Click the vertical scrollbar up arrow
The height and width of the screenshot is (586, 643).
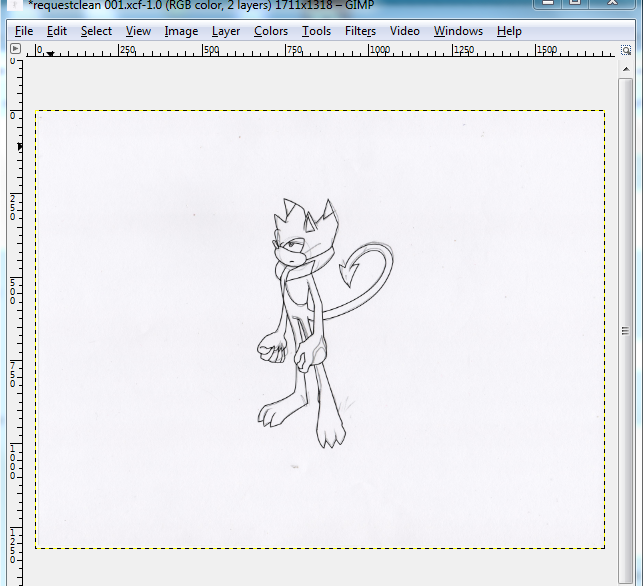626,69
